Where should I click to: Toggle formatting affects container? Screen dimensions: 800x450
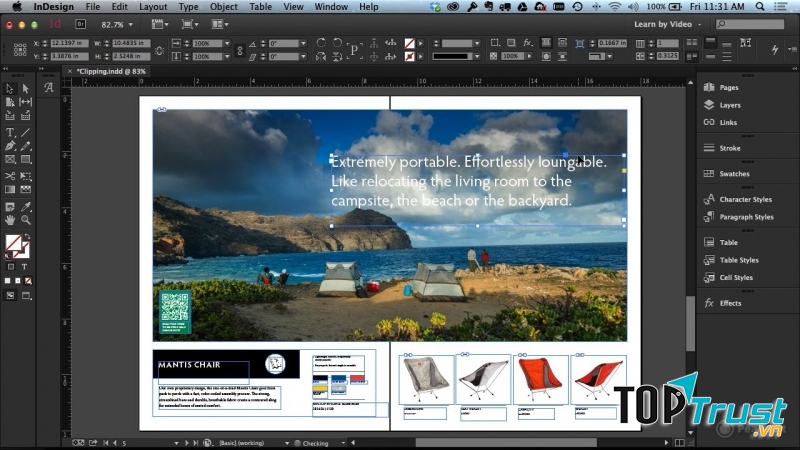[11, 266]
